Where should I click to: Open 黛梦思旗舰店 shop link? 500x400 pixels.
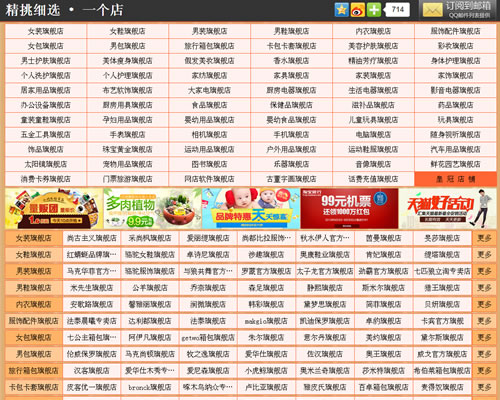tap(325, 304)
